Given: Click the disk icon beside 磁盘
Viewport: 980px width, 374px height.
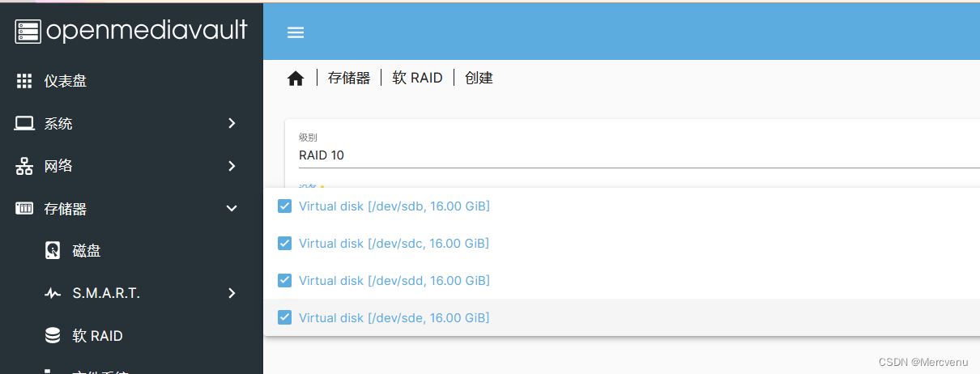Looking at the screenshot, I should (53, 251).
